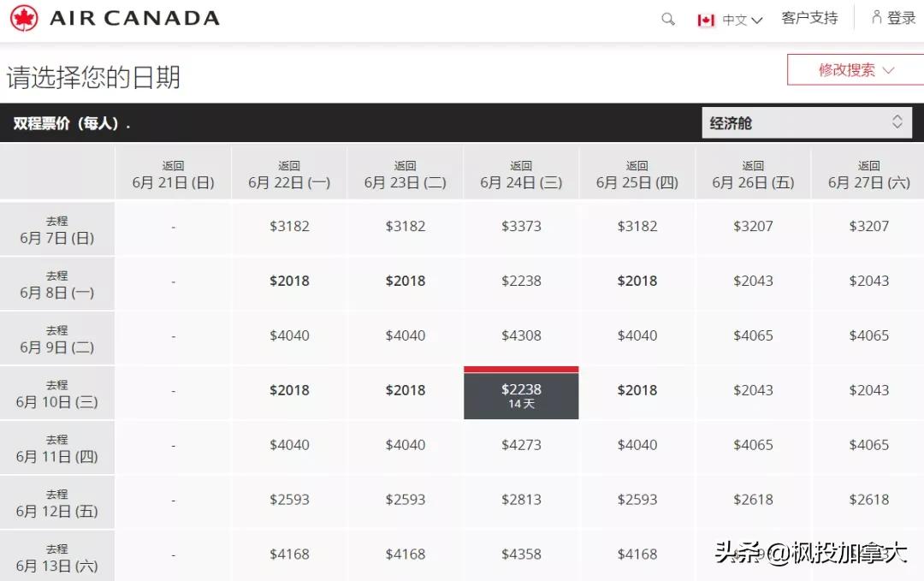Click the person icon next to 登录
Viewport: 924px width, 581px height.
[877, 16]
